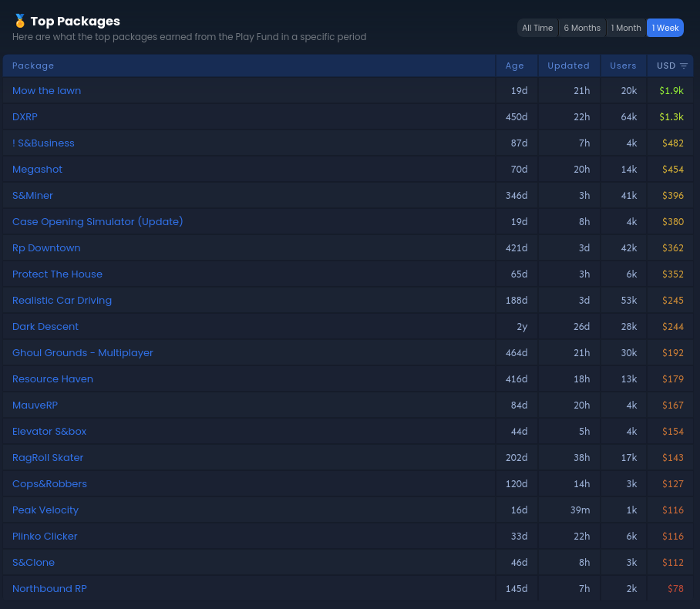Choose the 1 Month period tab
Screen dimensions: 700x609
[625, 28]
